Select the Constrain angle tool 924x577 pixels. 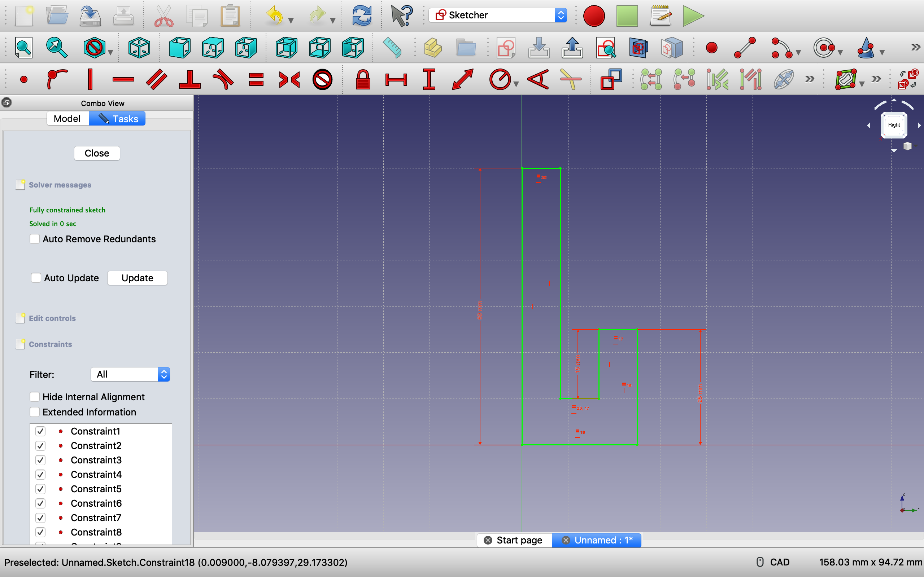tap(537, 80)
